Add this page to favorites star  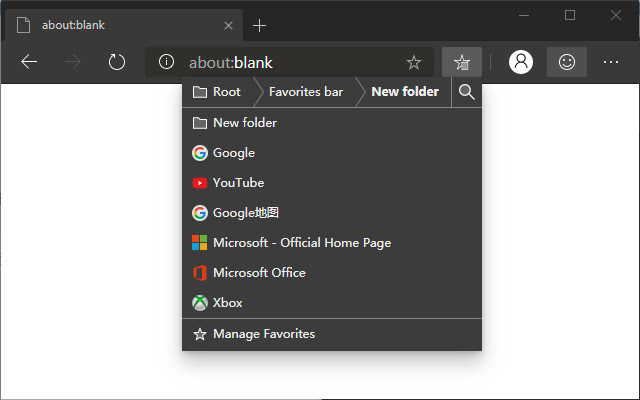click(413, 62)
